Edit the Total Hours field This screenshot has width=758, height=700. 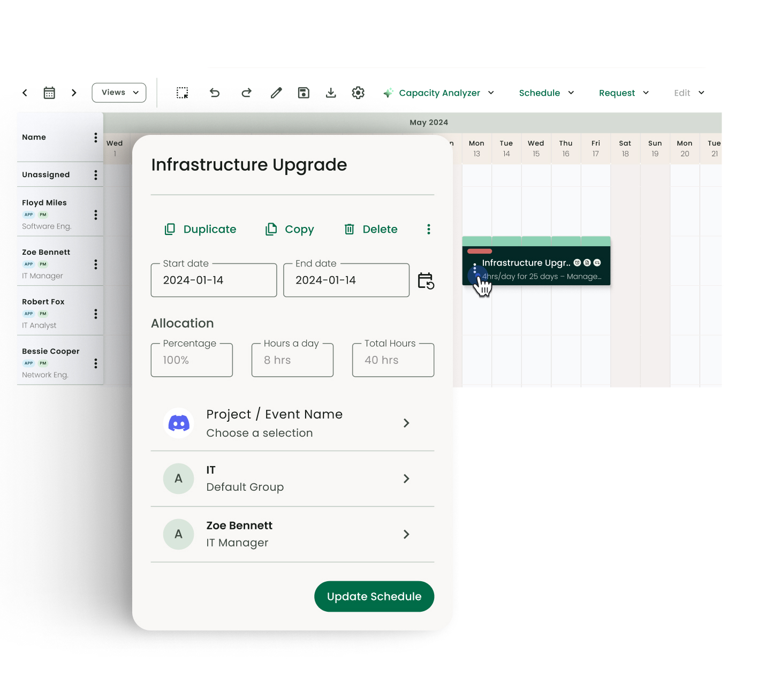pyautogui.click(x=393, y=360)
